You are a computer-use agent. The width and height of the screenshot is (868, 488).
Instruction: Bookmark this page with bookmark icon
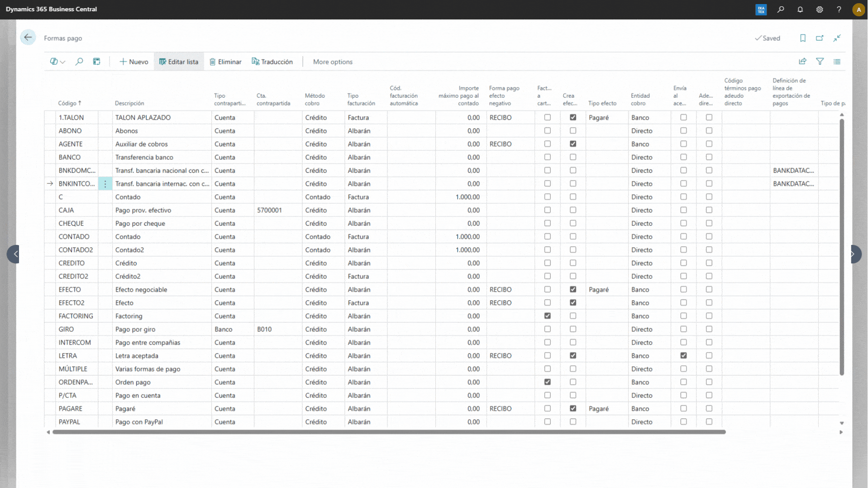click(x=802, y=38)
